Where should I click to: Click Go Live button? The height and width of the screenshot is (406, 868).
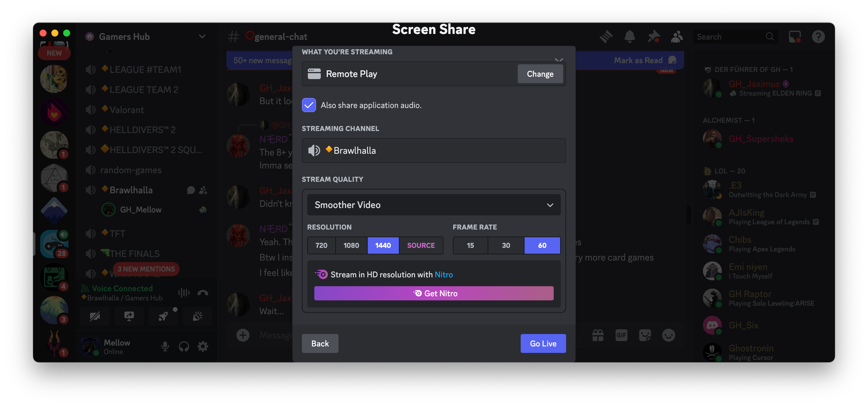click(543, 343)
